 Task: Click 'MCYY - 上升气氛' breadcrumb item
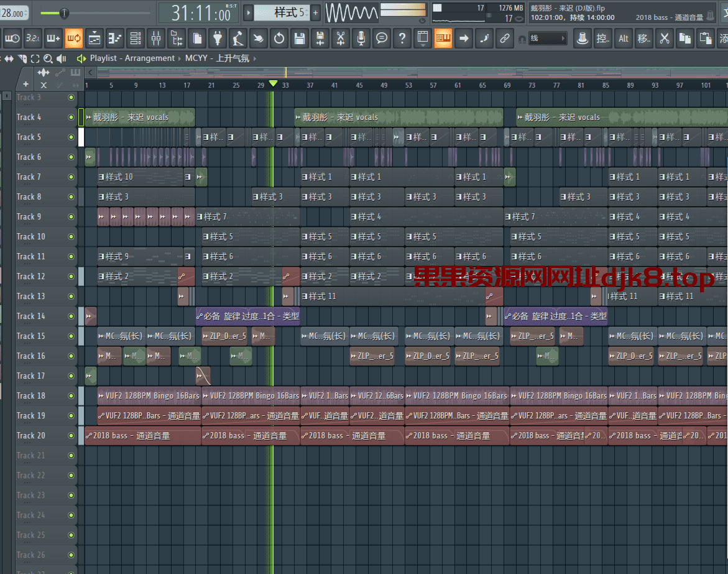click(215, 58)
